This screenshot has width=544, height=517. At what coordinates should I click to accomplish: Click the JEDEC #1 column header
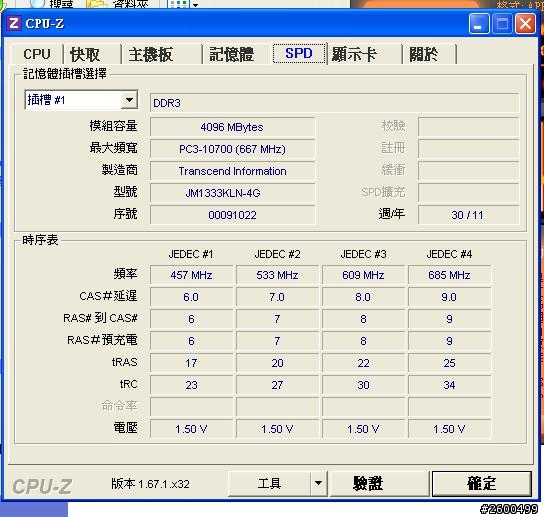(191, 254)
